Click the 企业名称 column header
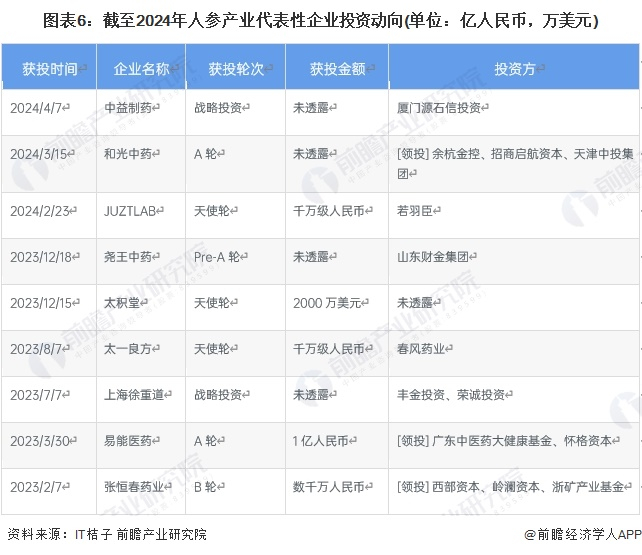The image size is (642, 555). (141, 67)
